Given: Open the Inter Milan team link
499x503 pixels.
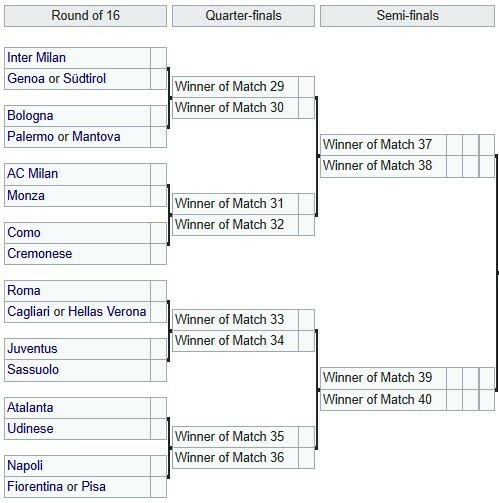Looking at the screenshot, I should pyautogui.click(x=36, y=58).
